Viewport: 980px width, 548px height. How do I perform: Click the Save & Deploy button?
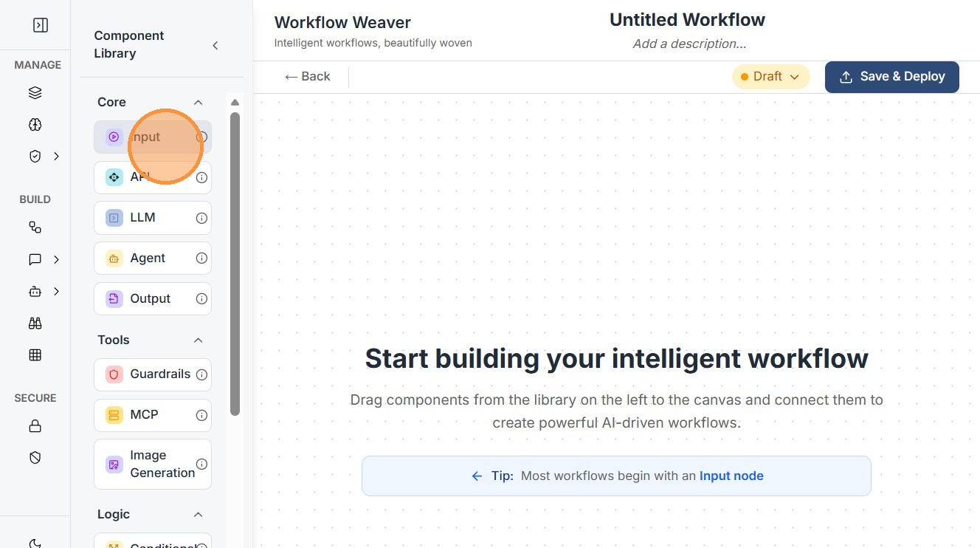[891, 77]
